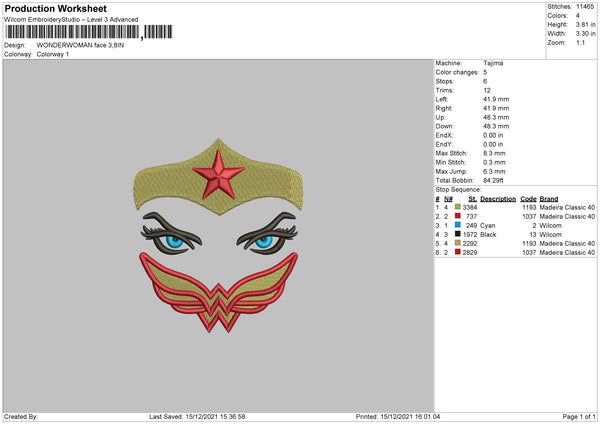600x424 pixels.
Task: Click the 'Cyan' description in row 3
Action: 488,225
